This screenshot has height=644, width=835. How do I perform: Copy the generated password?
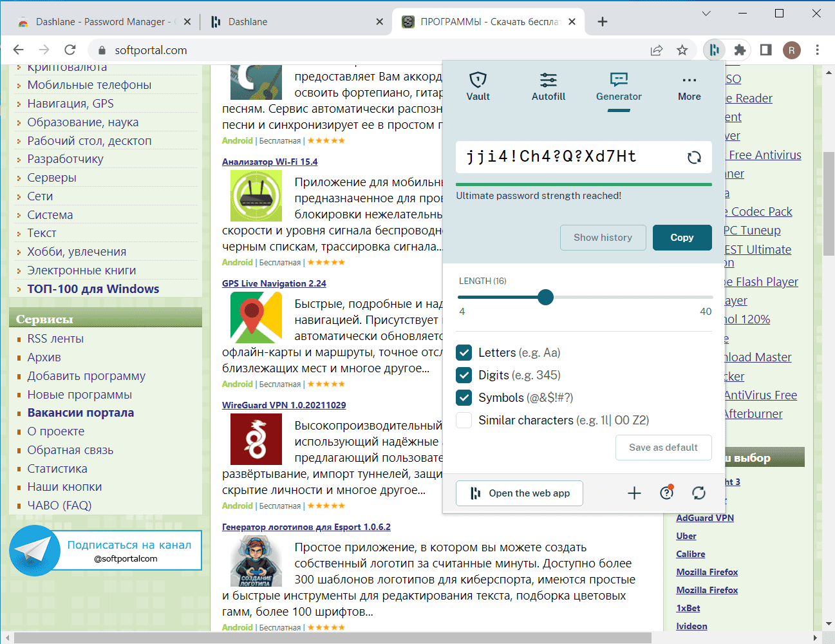point(682,238)
